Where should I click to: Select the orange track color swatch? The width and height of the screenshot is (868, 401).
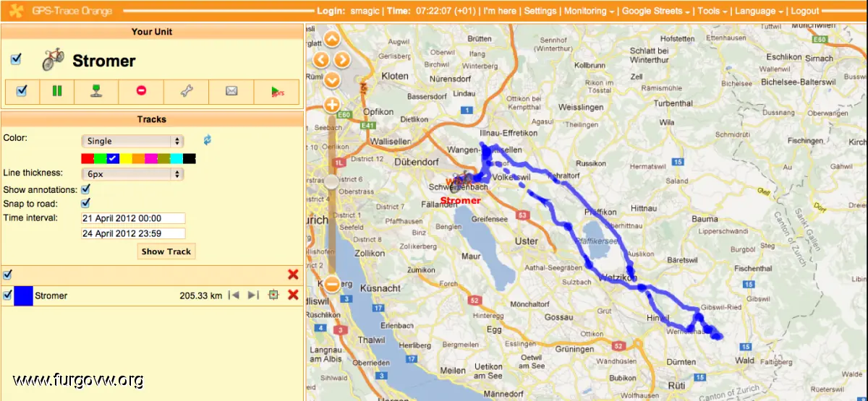tap(138, 158)
